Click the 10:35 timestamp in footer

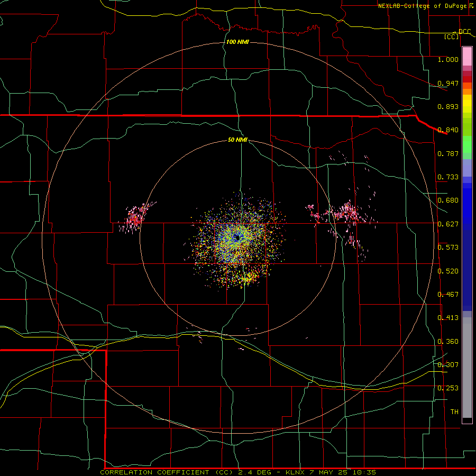(364, 472)
